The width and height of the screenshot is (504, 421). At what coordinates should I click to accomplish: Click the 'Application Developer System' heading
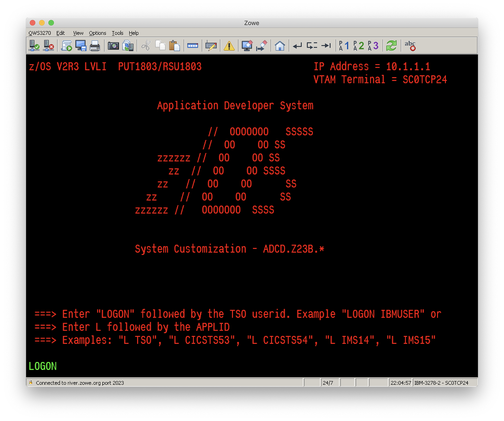point(235,106)
